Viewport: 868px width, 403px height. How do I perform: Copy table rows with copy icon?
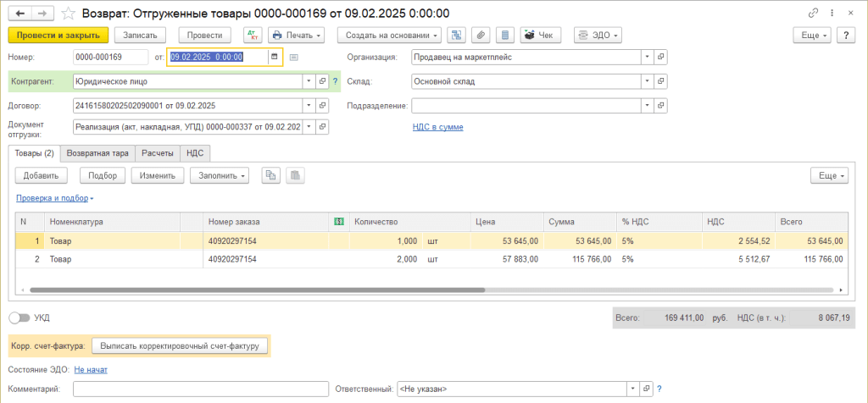point(271,175)
